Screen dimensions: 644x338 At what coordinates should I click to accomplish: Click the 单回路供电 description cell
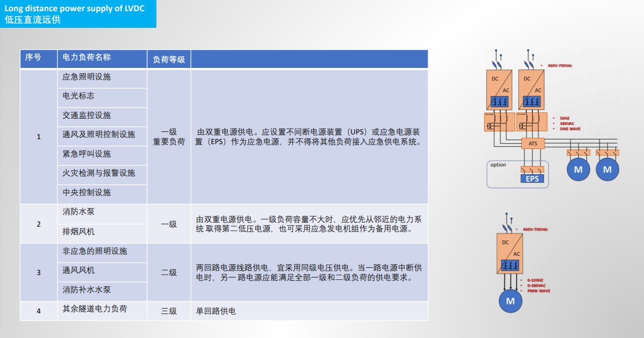pyautogui.click(x=216, y=311)
